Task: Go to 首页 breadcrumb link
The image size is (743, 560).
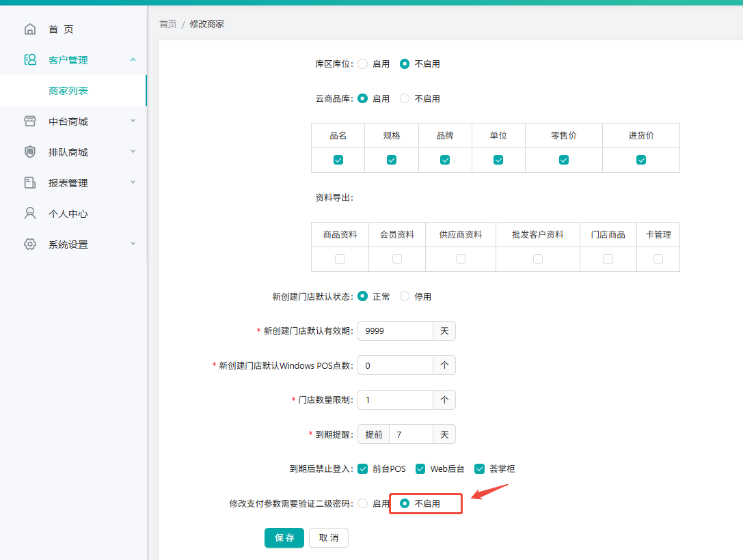Action: (x=167, y=24)
